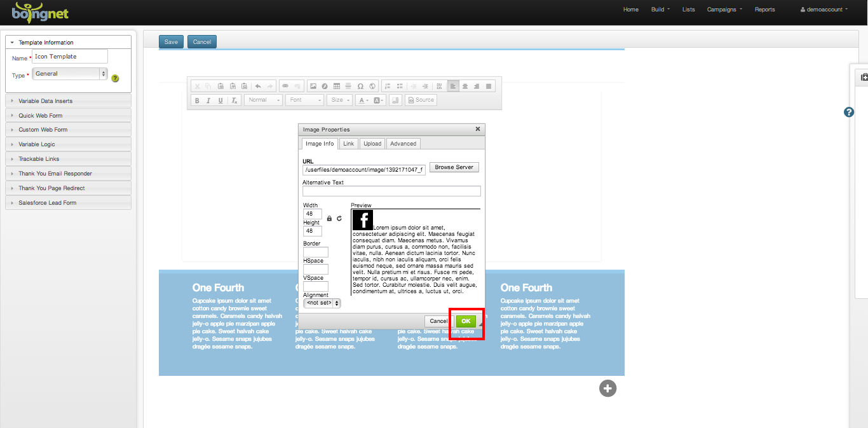Click the blue question mark help icon
Screen dimensions: 868x428
849,113
